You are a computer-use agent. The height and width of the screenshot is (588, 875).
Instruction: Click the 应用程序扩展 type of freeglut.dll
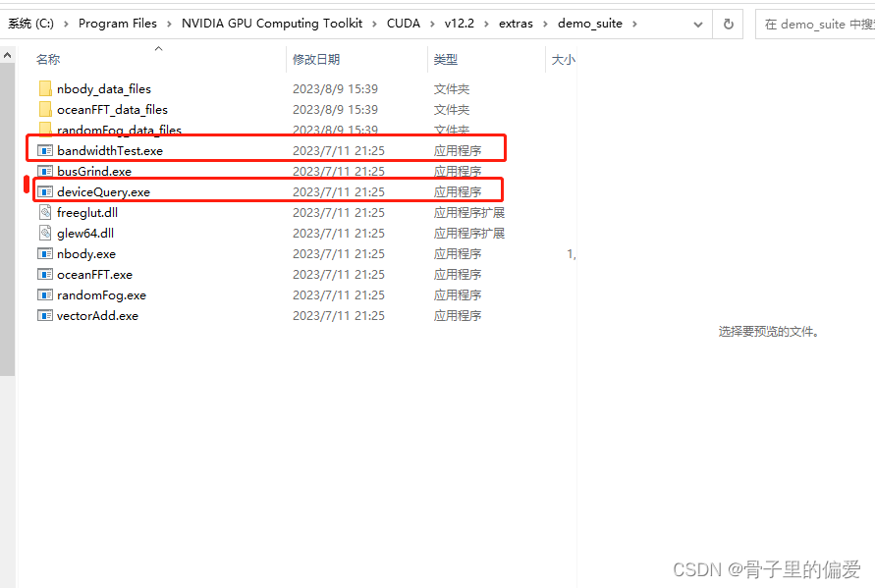469,213
